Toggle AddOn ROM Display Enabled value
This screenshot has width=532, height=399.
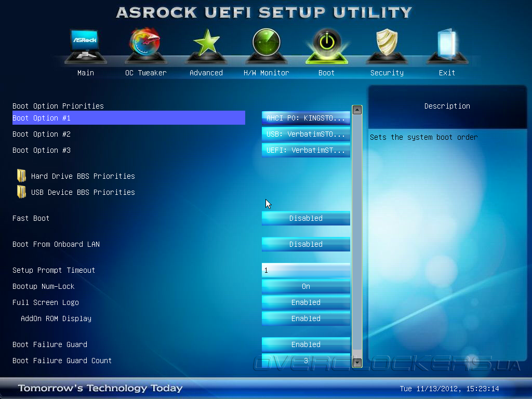tap(305, 318)
